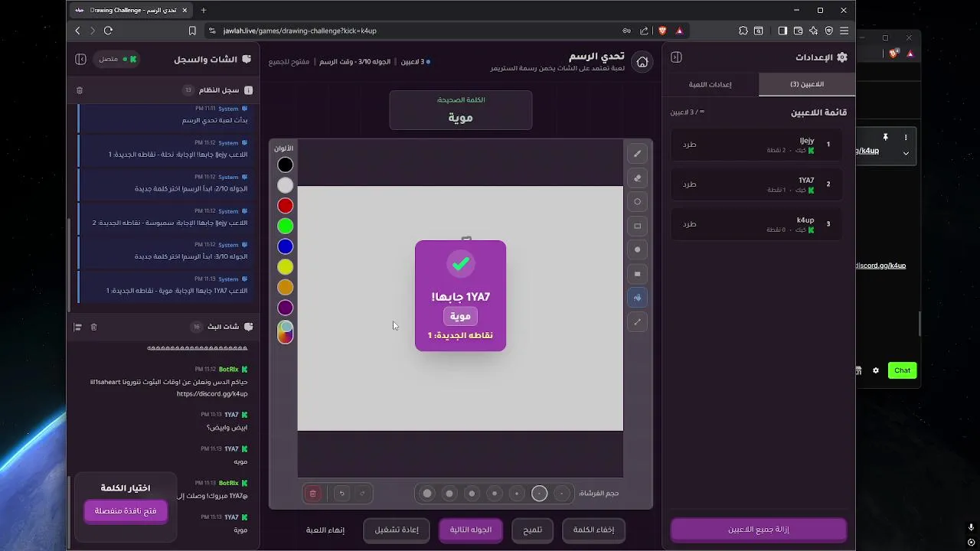980x551 pixels.
Task: Select the filled rectangle shape tool
Action: pyautogui.click(x=637, y=274)
